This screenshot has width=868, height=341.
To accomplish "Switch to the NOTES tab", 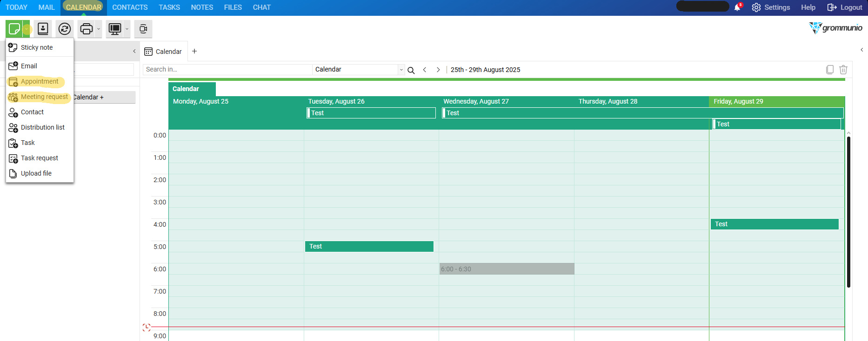I will 202,7.
